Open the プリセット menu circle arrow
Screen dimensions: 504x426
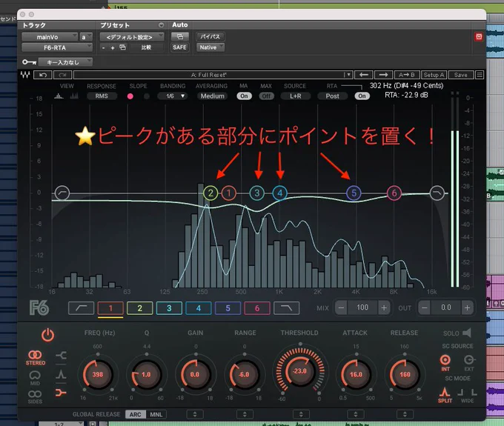tap(161, 25)
